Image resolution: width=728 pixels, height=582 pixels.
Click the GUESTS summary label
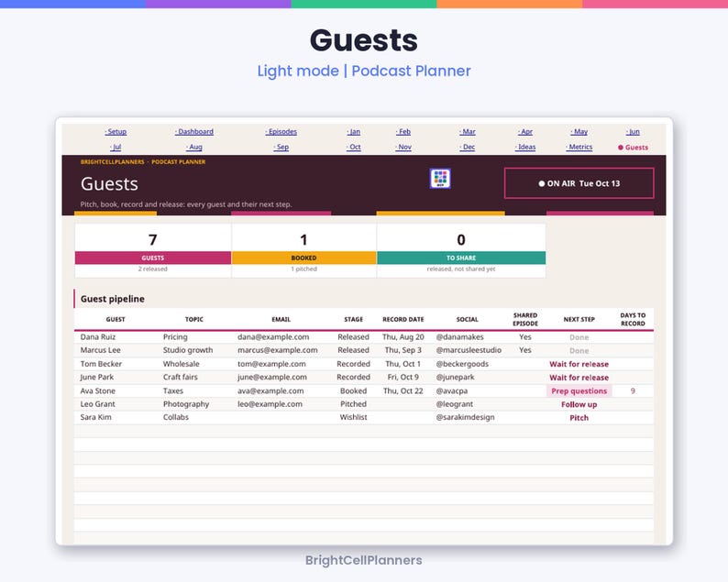point(153,258)
